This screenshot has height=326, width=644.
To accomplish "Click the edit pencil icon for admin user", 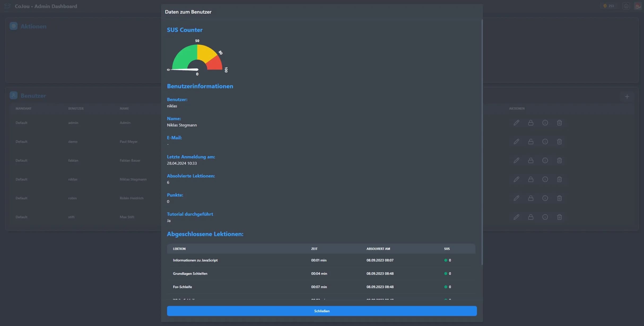I will (x=516, y=123).
